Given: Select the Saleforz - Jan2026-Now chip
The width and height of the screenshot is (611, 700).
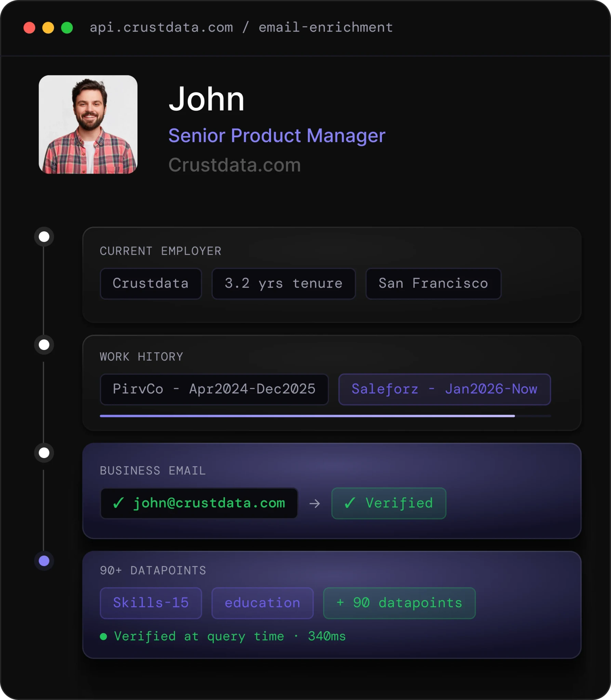Looking at the screenshot, I should [x=444, y=389].
